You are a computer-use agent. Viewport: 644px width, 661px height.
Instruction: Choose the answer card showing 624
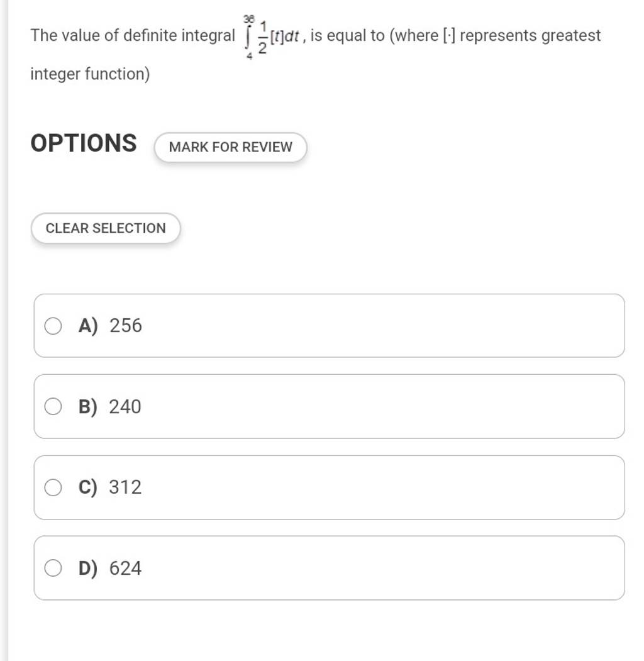(329, 568)
